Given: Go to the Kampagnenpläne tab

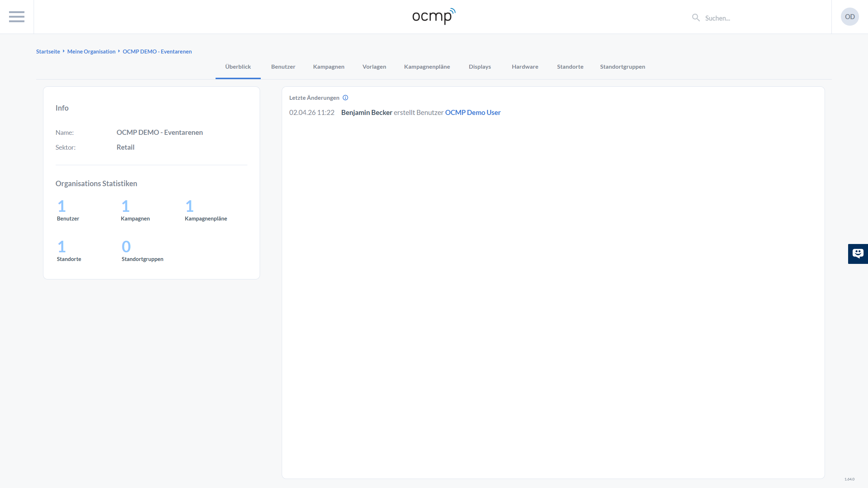Looking at the screenshot, I should click(427, 67).
